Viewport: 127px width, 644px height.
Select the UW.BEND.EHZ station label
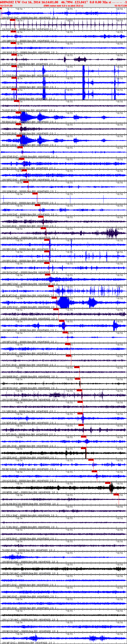pyautogui.click(x=10, y=562)
